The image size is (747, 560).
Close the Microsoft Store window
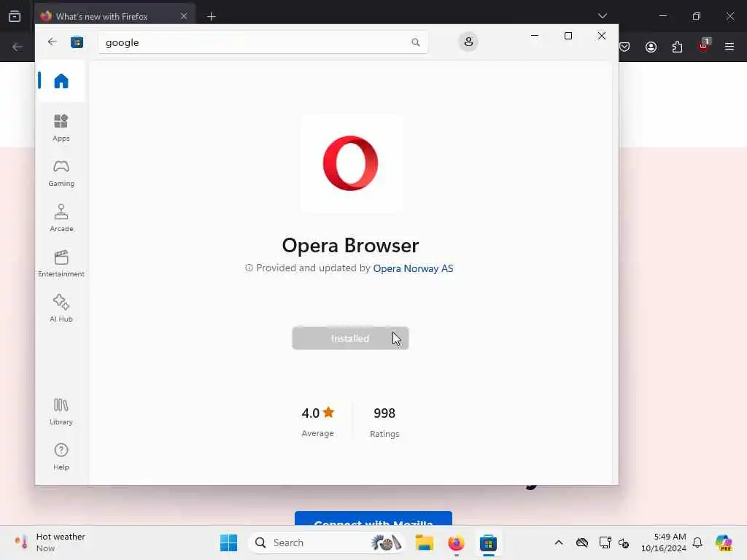602,36
